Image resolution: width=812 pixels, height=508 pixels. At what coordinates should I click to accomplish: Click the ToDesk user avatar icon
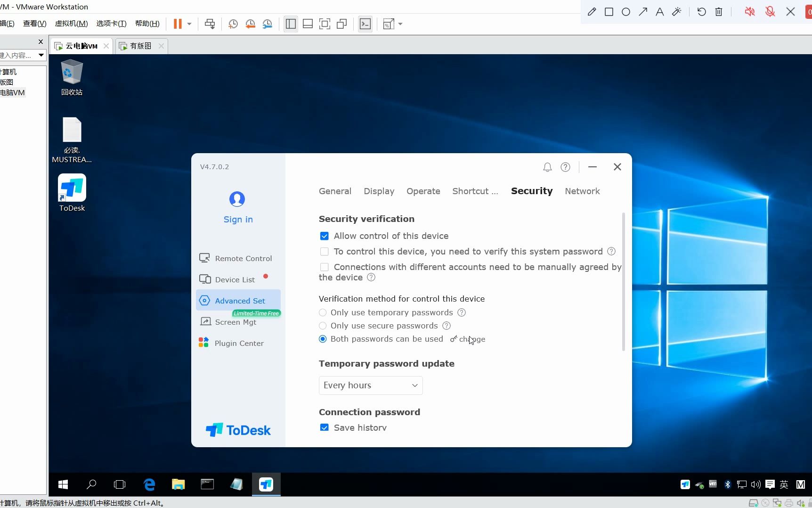[x=237, y=199]
